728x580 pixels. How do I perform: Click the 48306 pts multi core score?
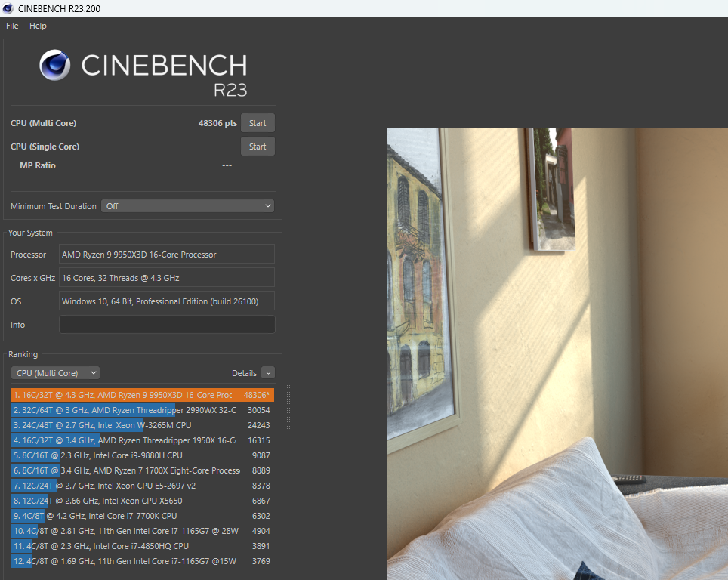pos(217,123)
